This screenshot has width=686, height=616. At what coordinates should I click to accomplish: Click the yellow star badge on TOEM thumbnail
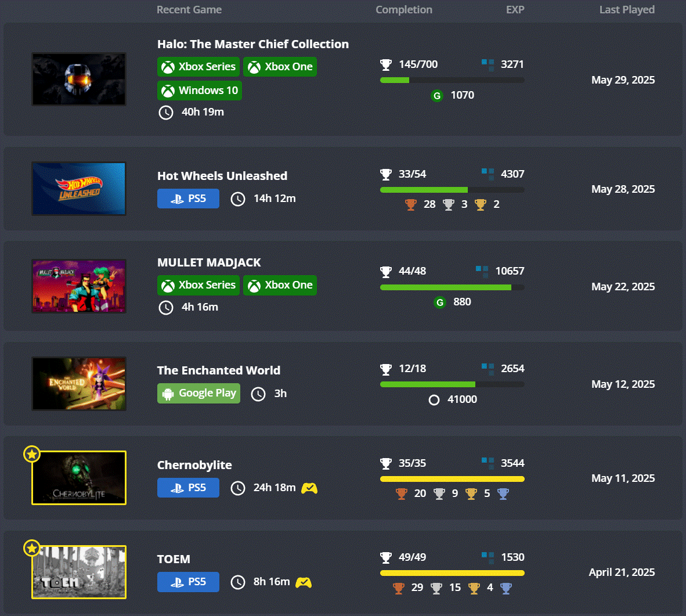(x=32, y=548)
